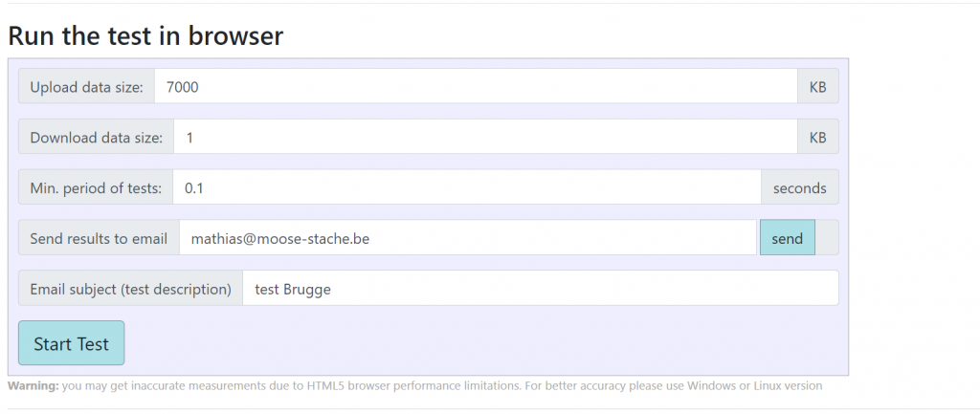Viewport: 980px width, 414px height.
Task: Focus the Min. period of tests field
Action: tap(466, 188)
